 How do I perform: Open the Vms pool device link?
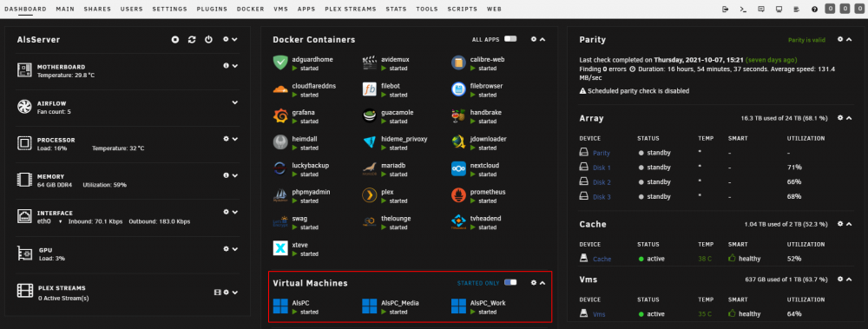[599, 314]
